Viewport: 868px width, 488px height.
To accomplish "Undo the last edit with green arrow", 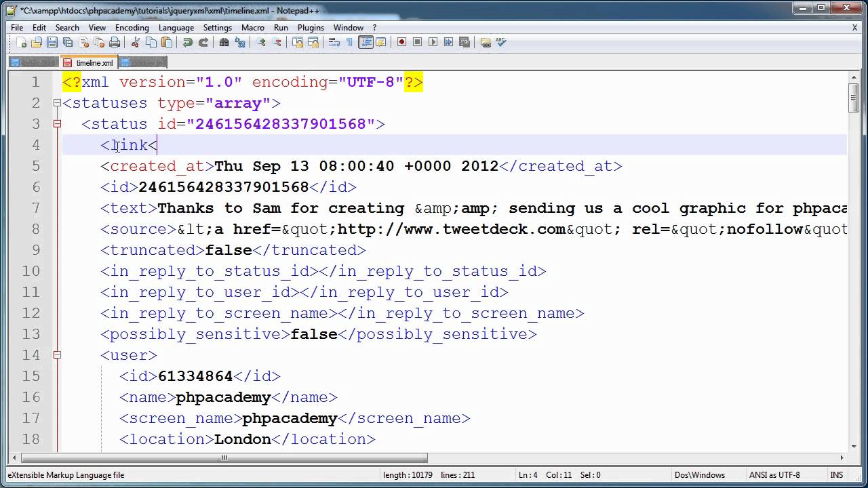I will pyautogui.click(x=187, y=42).
